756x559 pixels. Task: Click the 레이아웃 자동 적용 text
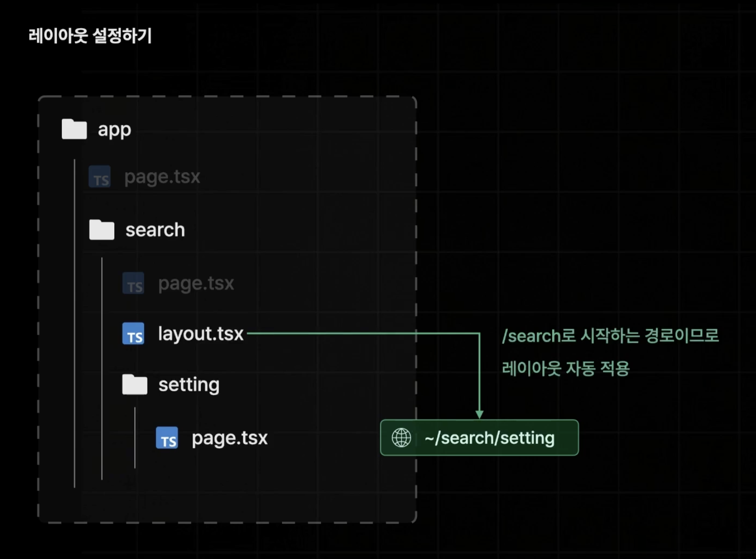click(x=566, y=368)
